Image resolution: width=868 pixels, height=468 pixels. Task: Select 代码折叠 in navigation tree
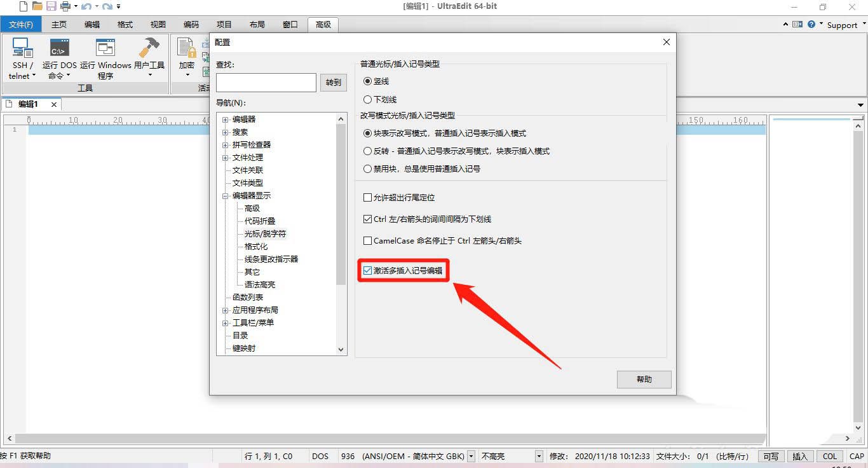(x=260, y=221)
